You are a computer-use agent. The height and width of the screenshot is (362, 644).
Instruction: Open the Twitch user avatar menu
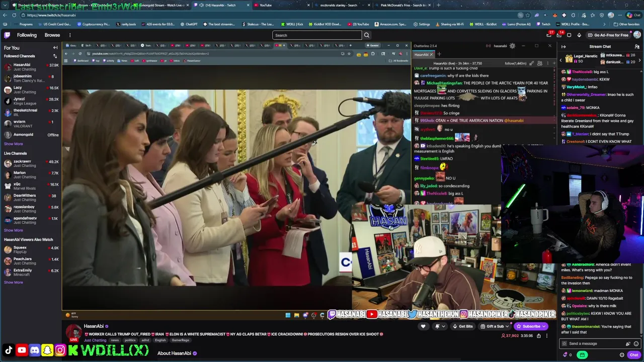(x=637, y=35)
